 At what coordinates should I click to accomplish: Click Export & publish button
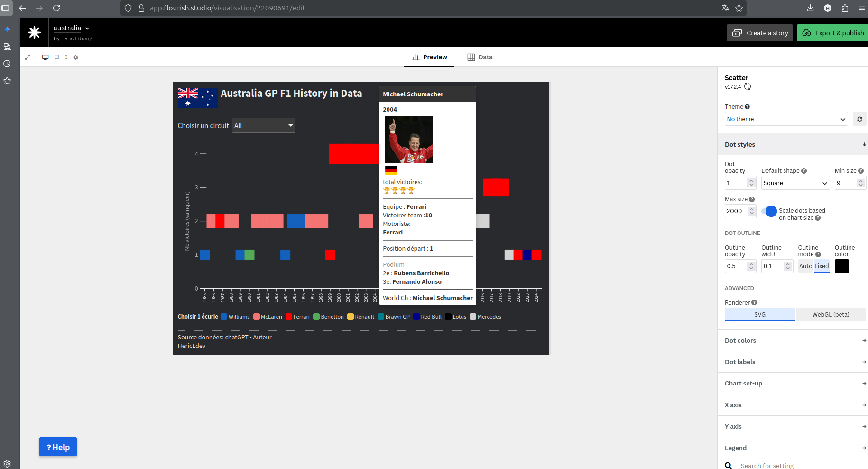pos(833,33)
